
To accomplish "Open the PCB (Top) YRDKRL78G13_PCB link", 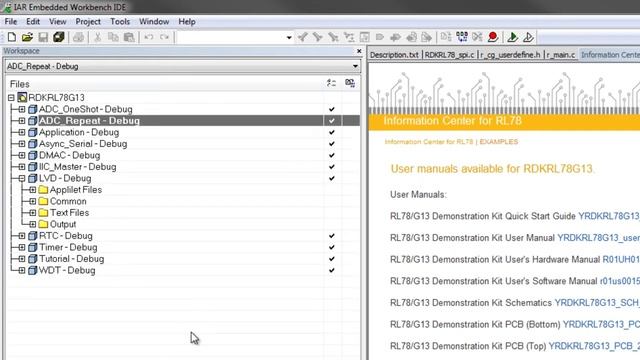I will pos(594,346).
